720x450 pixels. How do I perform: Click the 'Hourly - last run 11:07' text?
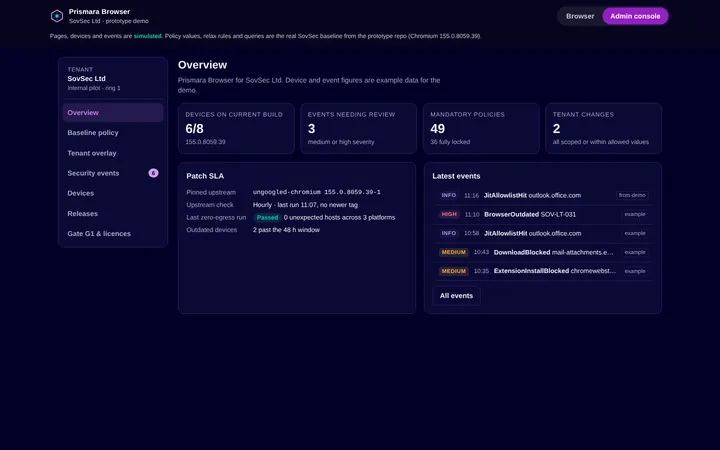click(305, 205)
